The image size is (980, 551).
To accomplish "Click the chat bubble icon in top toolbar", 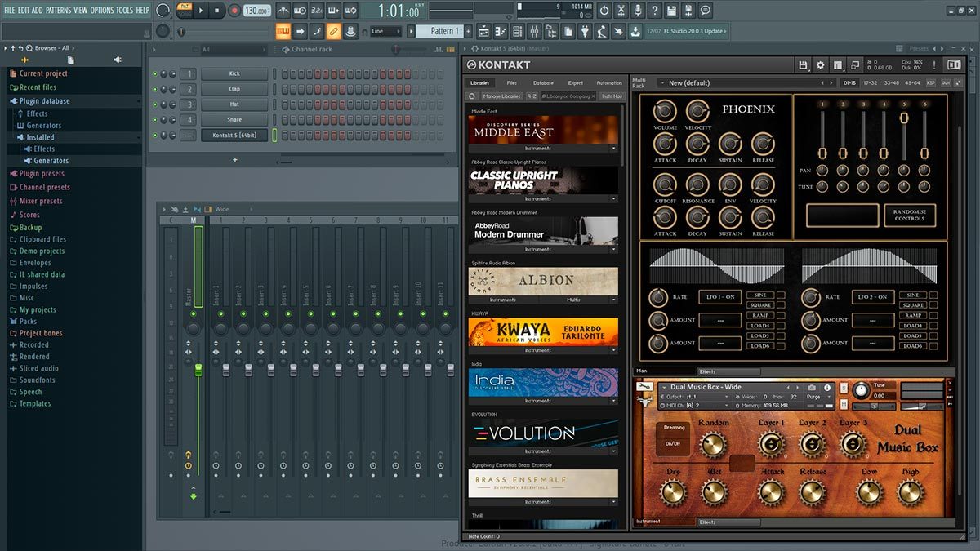I will point(706,11).
